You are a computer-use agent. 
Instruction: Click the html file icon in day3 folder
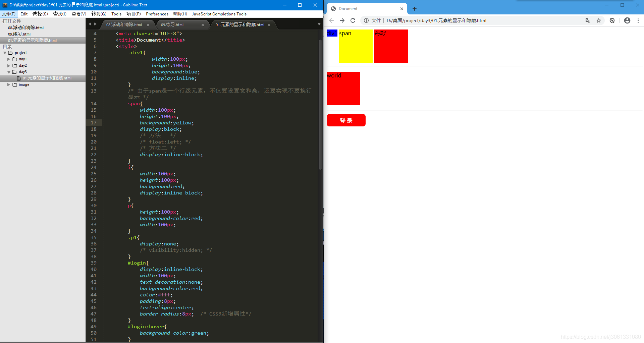tap(19, 78)
